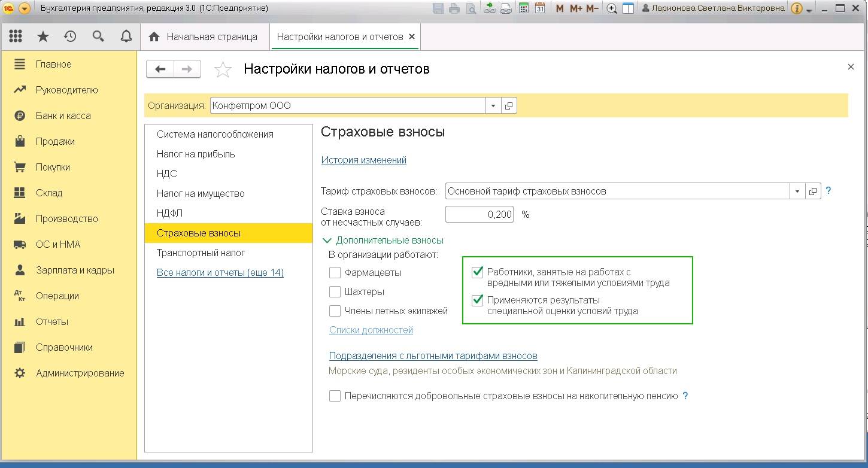Add the page to favorites star
Screen dimensions: 868x468
click(x=223, y=69)
